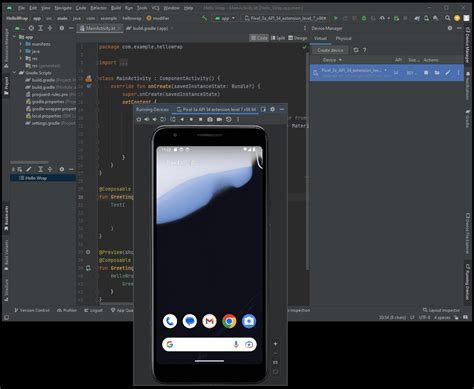This screenshot has height=389, width=474.
Task: Open the Camera app on emulator
Action: tap(249, 321)
